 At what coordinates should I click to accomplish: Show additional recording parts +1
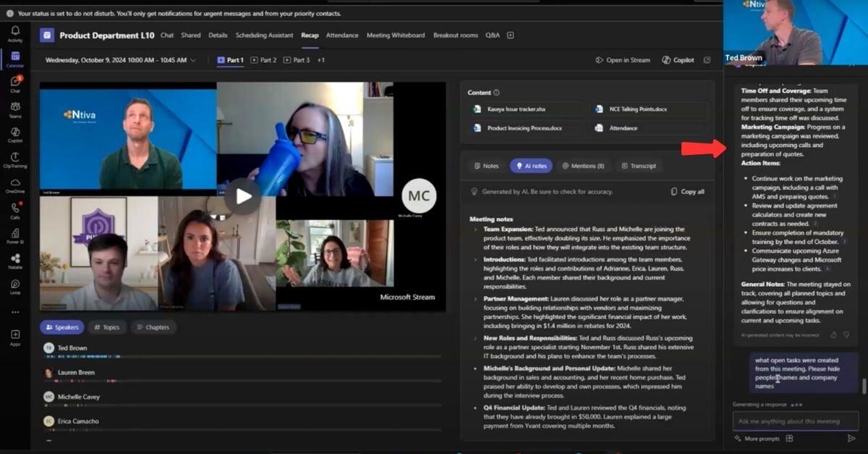320,60
